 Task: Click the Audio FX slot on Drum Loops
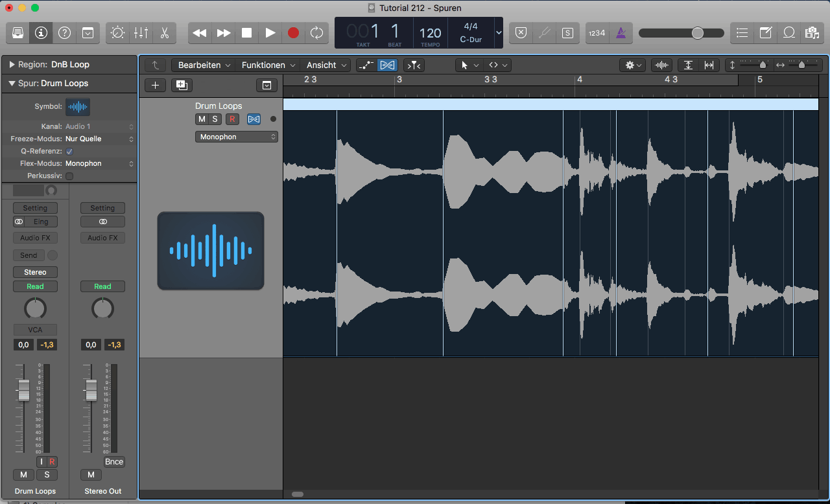35,238
